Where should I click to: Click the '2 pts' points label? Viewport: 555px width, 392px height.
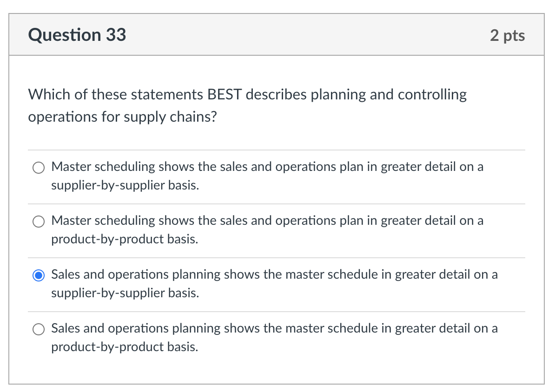tap(507, 36)
